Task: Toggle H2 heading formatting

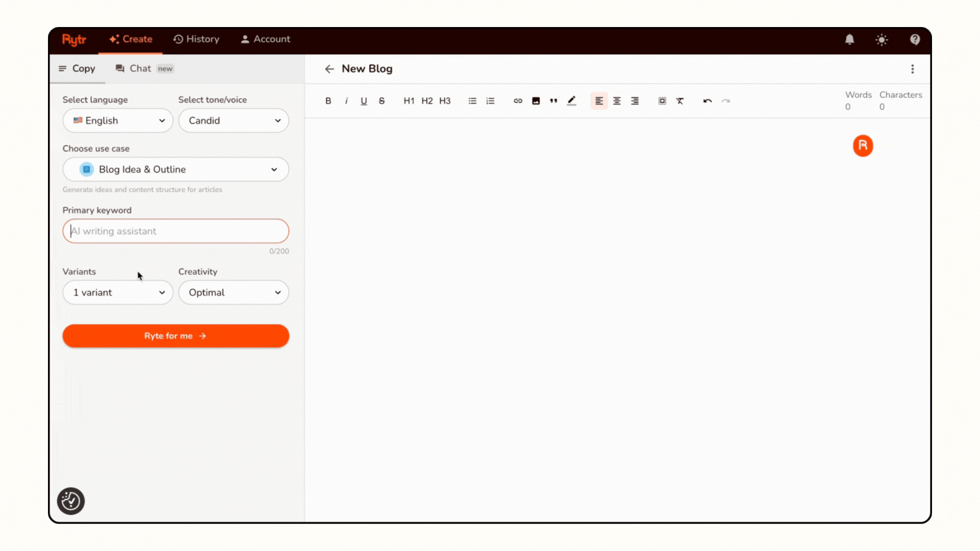Action: point(427,101)
